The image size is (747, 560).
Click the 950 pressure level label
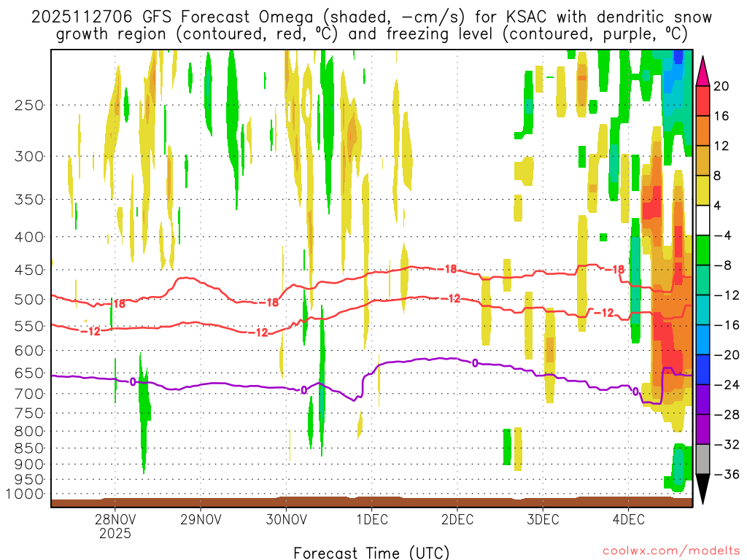coord(29,480)
